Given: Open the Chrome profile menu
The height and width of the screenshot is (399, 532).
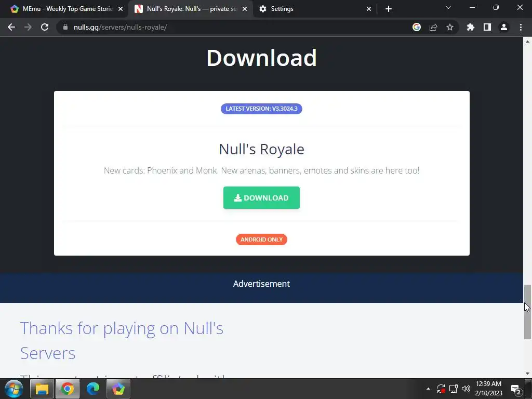Looking at the screenshot, I should (x=504, y=27).
